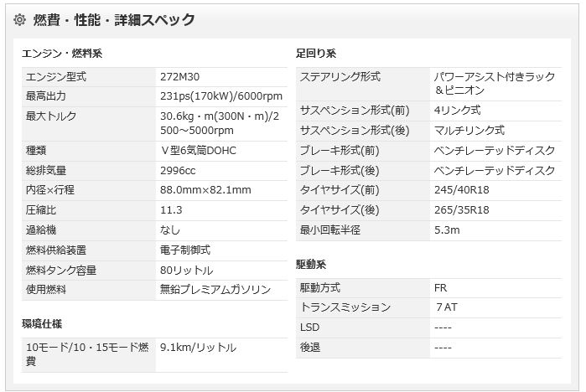
Task: Select ベンチレーテッドディスク in the ブレーキ形式(後) row
Action: (x=495, y=171)
